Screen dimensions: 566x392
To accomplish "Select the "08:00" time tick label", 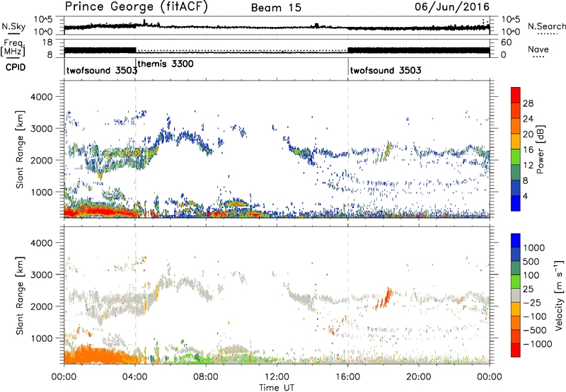I will click(x=206, y=377).
